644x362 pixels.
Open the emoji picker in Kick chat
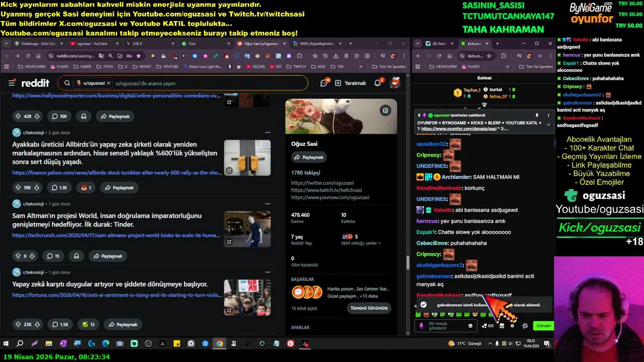pos(470,325)
